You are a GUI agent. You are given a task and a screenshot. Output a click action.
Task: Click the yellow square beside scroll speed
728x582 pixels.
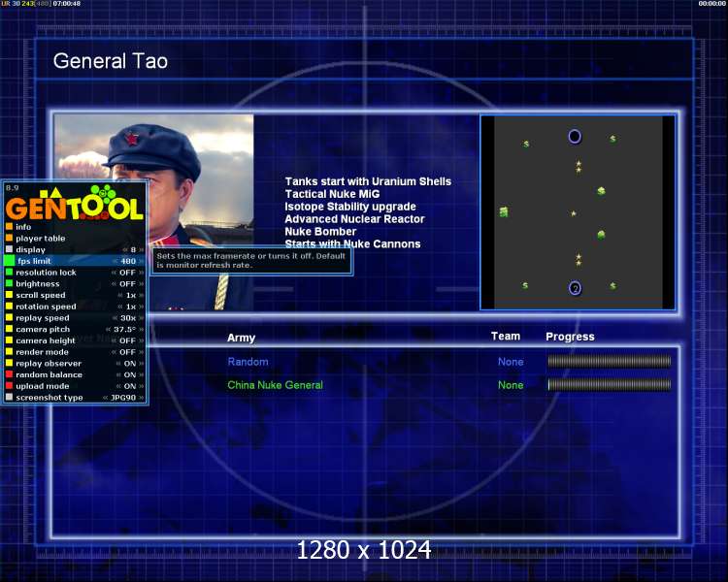(9, 295)
